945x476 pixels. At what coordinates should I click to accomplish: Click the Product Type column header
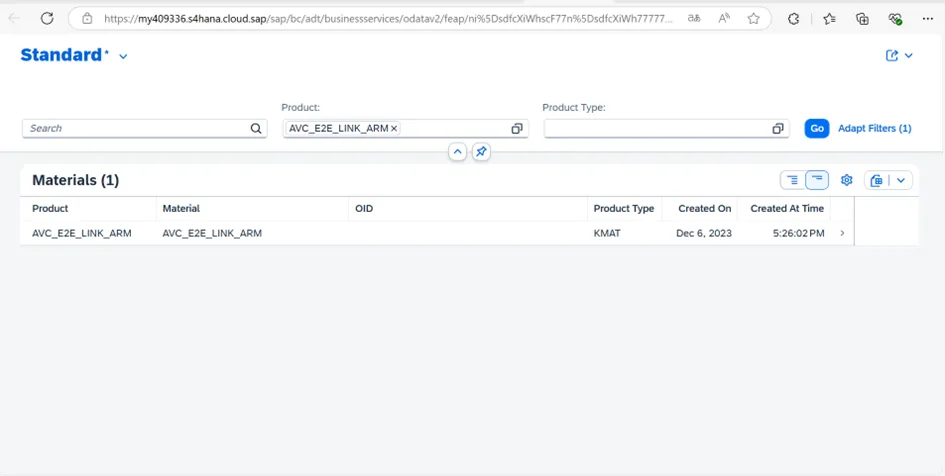coord(623,208)
